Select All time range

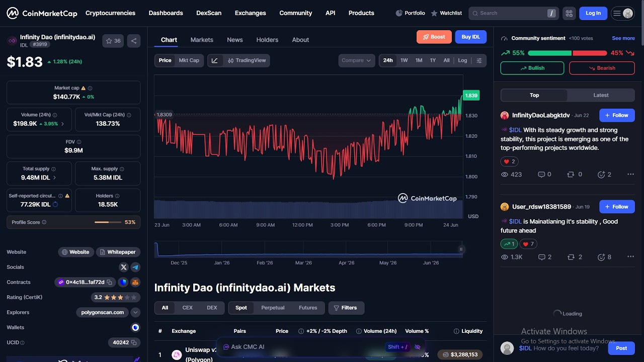(x=446, y=60)
